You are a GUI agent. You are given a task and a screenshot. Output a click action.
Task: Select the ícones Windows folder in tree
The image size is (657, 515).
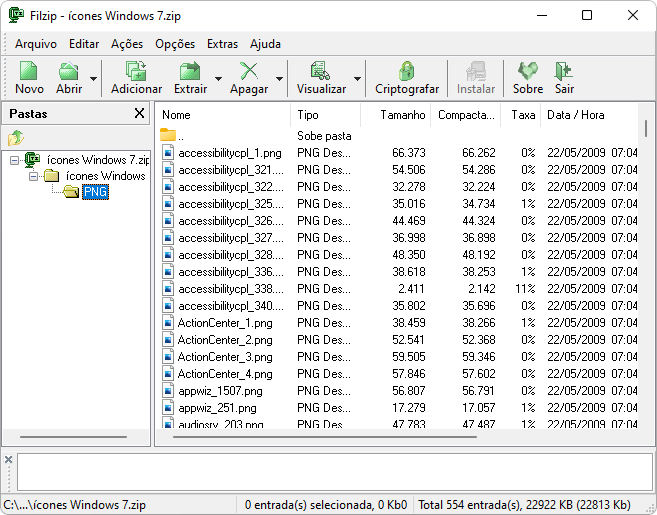click(x=105, y=176)
